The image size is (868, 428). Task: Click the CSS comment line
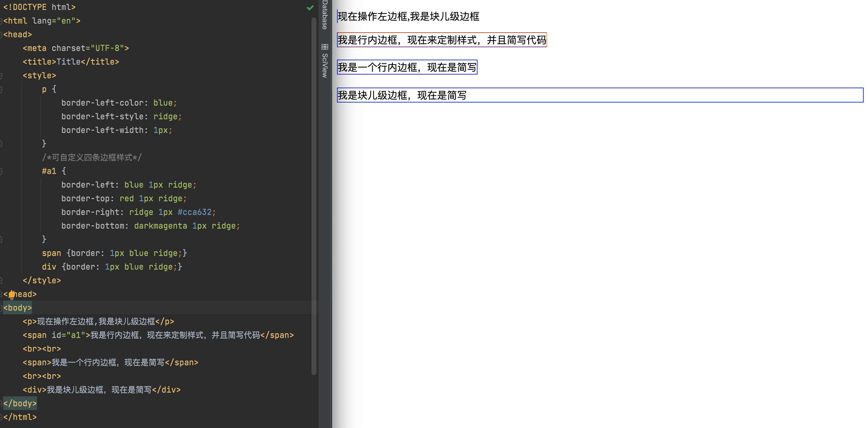[92, 157]
